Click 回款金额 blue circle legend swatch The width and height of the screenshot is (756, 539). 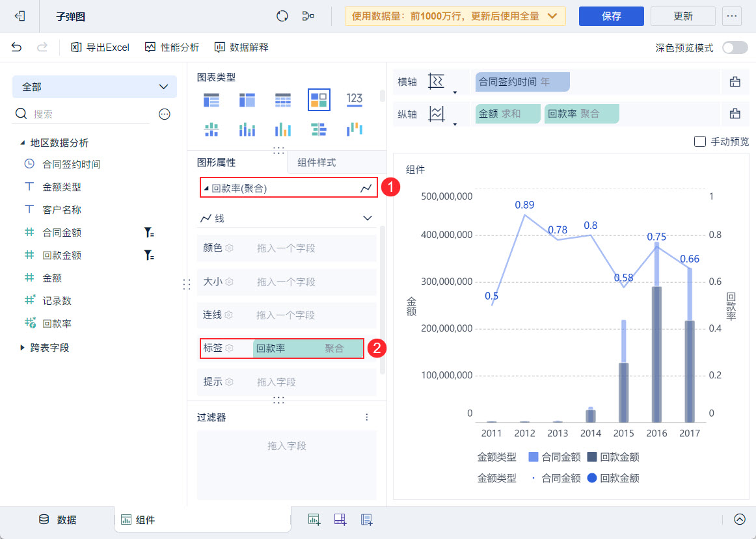(592, 478)
